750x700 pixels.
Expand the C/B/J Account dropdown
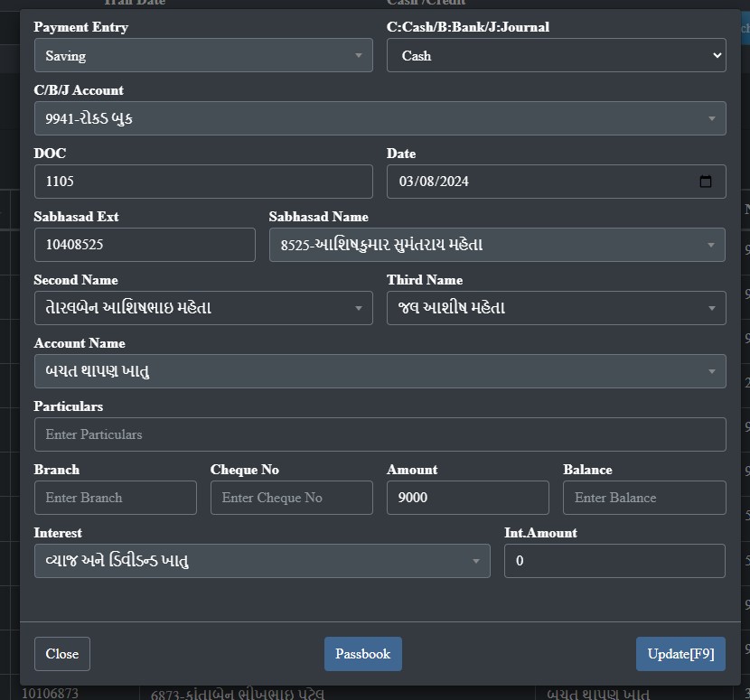click(380, 119)
